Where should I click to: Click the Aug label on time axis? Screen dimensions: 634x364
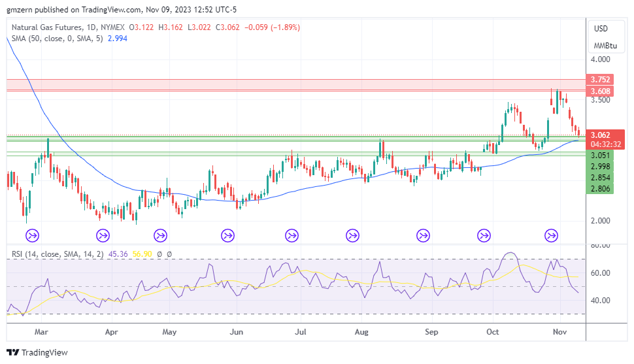point(361,332)
